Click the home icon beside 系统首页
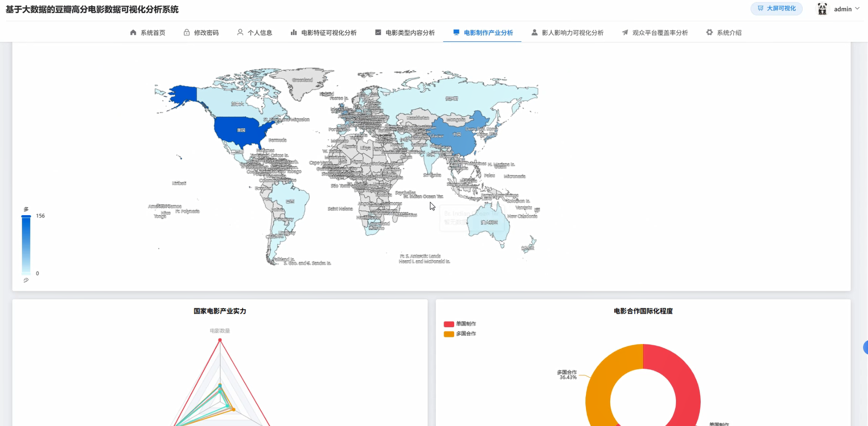 coord(133,33)
